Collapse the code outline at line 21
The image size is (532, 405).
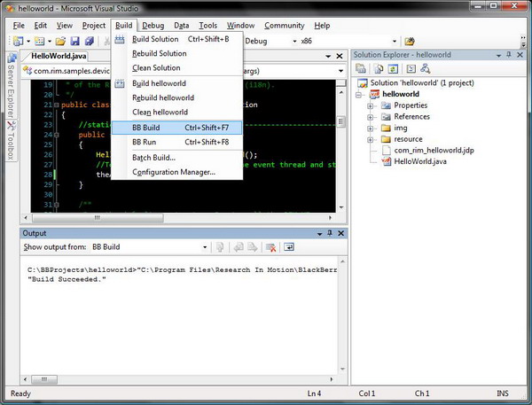click(x=57, y=105)
